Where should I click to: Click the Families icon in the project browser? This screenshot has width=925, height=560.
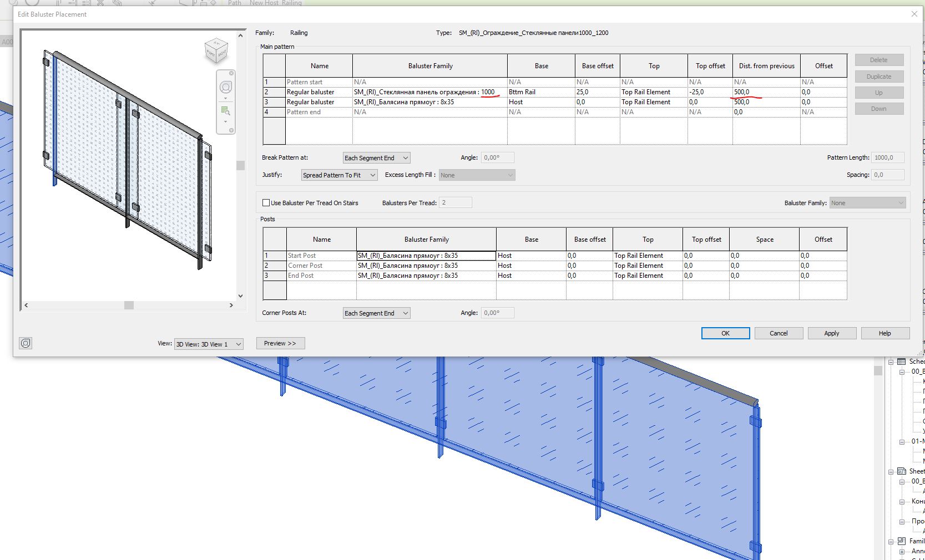pos(902,541)
